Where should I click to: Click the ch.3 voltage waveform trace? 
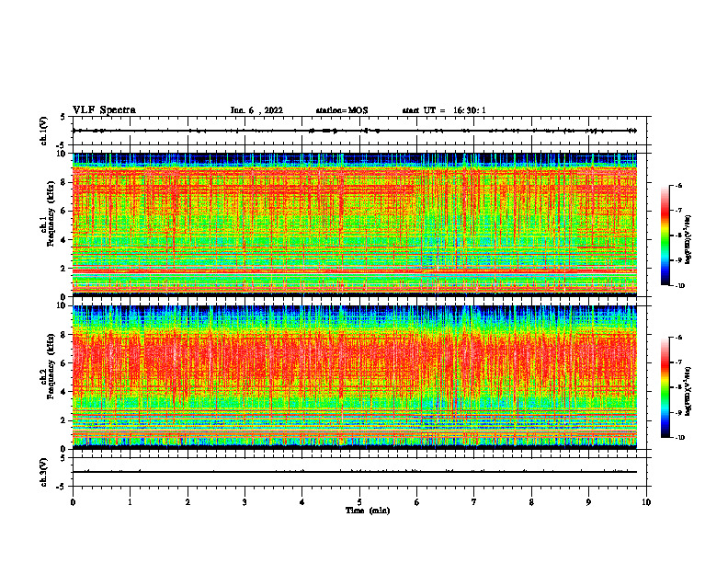(x=355, y=472)
